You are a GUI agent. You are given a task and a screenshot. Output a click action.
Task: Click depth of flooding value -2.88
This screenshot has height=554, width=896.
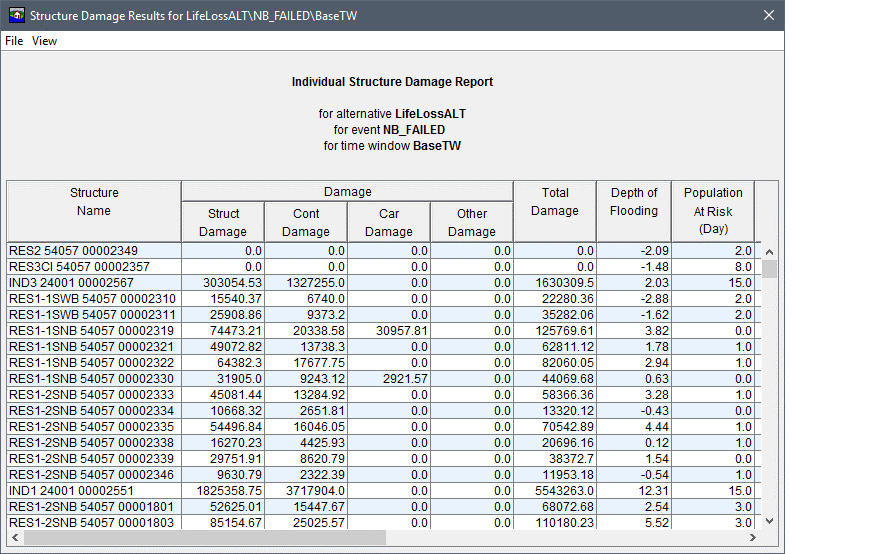pyautogui.click(x=654, y=299)
